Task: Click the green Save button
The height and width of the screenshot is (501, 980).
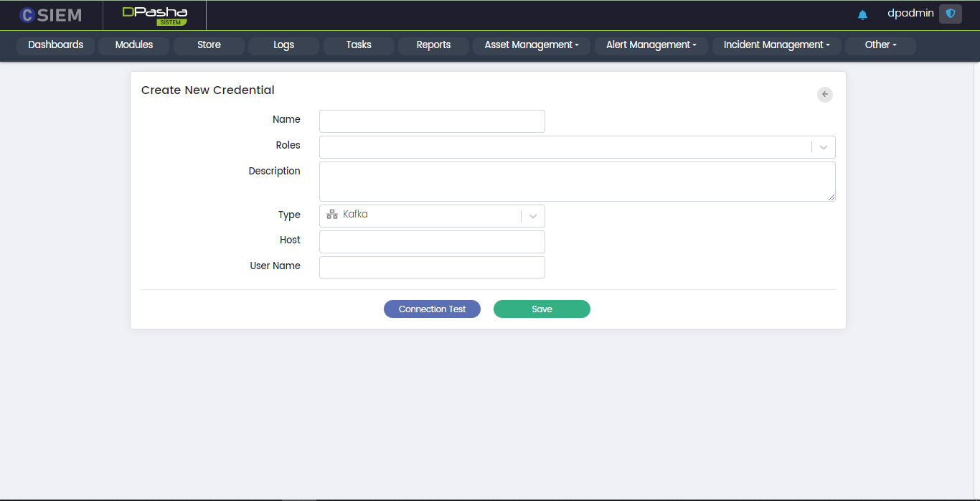Action: coord(542,309)
